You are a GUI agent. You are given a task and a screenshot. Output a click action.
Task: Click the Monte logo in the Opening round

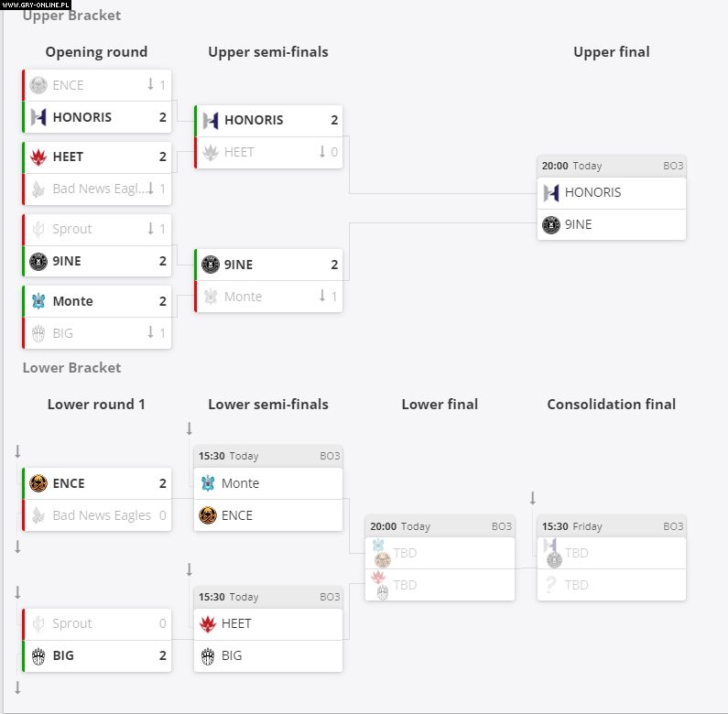pos(38,301)
